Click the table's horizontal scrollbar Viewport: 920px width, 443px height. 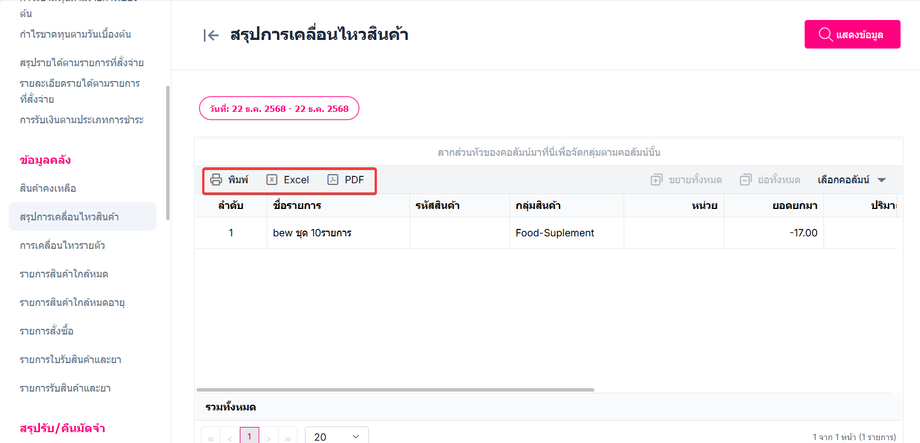tap(395, 390)
